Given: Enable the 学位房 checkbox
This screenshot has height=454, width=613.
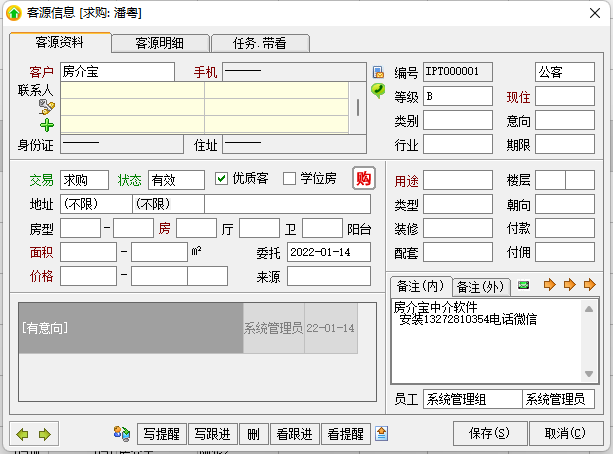Looking at the screenshot, I should tap(290, 179).
